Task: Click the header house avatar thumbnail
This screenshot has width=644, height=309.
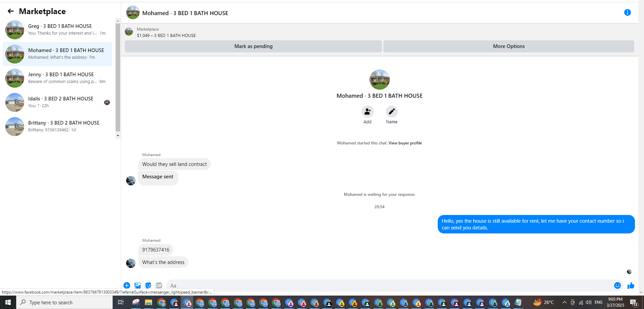Action: point(133,12)
